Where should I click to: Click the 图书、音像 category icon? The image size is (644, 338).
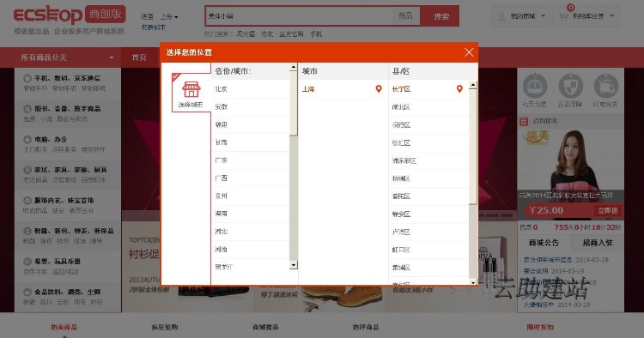click(x=27, y=109)
